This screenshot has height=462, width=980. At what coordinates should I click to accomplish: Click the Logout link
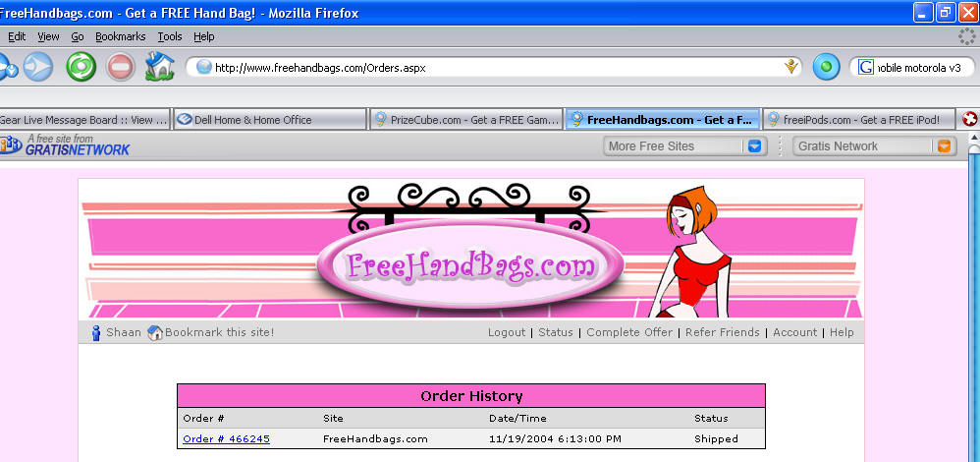pyautogui.click(x=507, y=332)
